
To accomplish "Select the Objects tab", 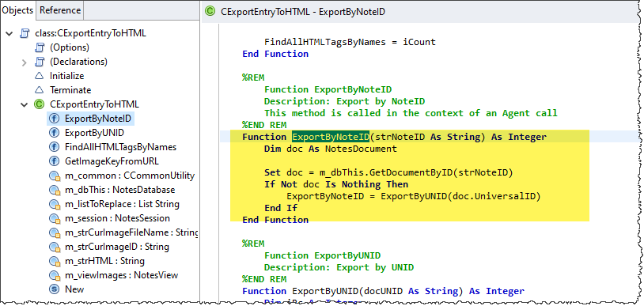I will (18, 10).
